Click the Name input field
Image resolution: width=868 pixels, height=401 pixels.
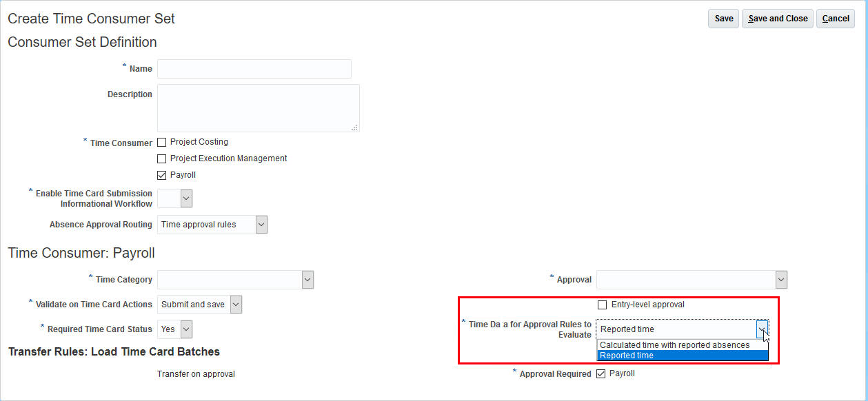[x=254, y=69]
